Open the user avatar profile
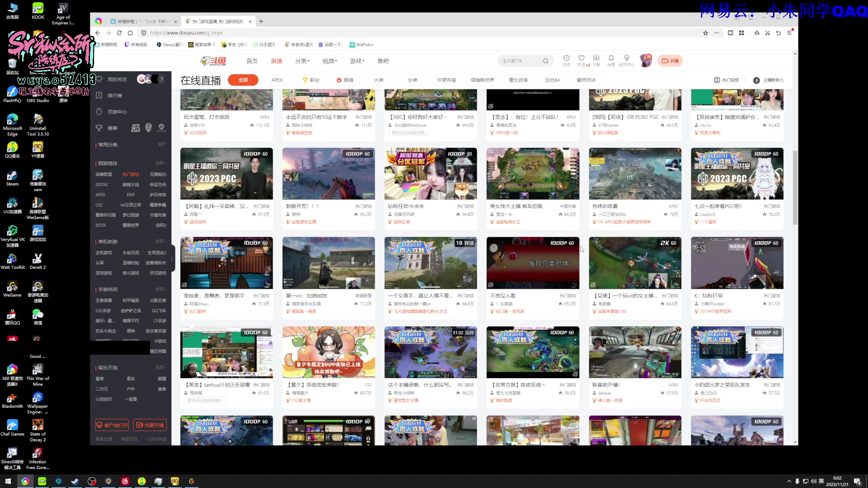 pyautogui.click(x=646, y=61)
